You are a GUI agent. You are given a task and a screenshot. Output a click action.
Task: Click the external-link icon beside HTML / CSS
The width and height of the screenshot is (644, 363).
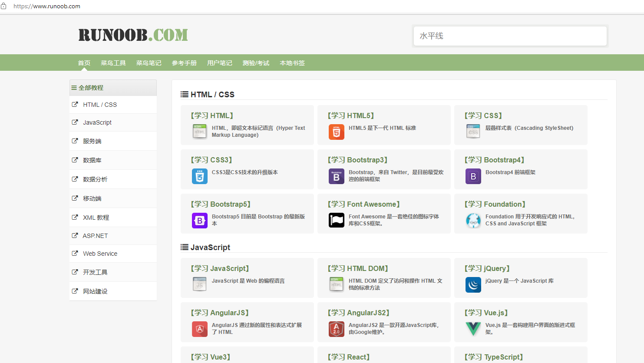(x=75, y=104)
